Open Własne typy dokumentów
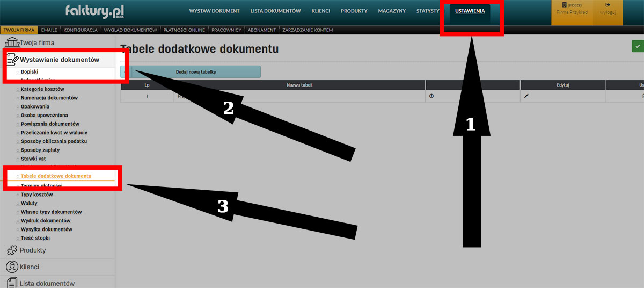The width and height of the screenshot is (644, 288). [x=52, y=212]
